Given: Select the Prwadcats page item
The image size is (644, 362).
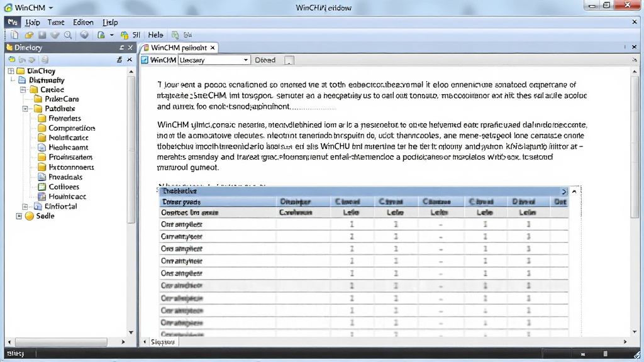Looking at the screenshot, I should coord(65,177).
